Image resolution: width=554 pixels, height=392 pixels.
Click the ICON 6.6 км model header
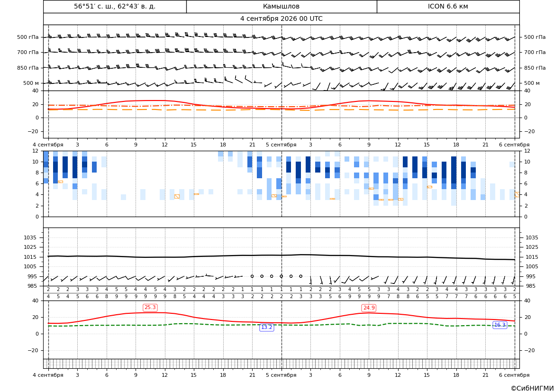tap(448, 6)
